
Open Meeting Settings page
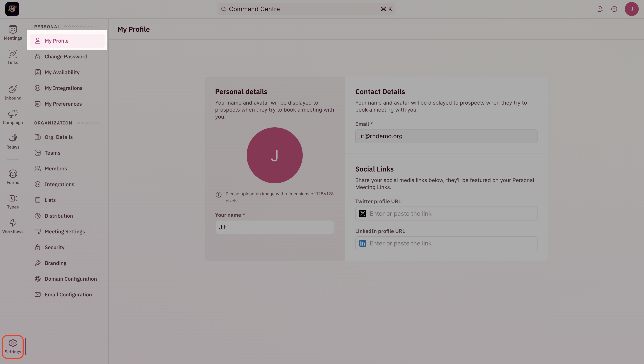[x=67, y=231]
